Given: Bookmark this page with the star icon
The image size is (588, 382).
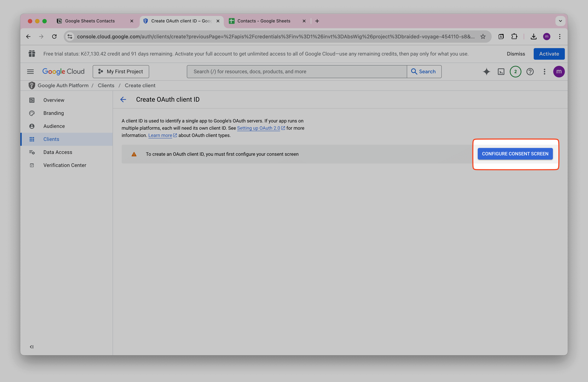Looking at the screenshot, I should 483,36.
